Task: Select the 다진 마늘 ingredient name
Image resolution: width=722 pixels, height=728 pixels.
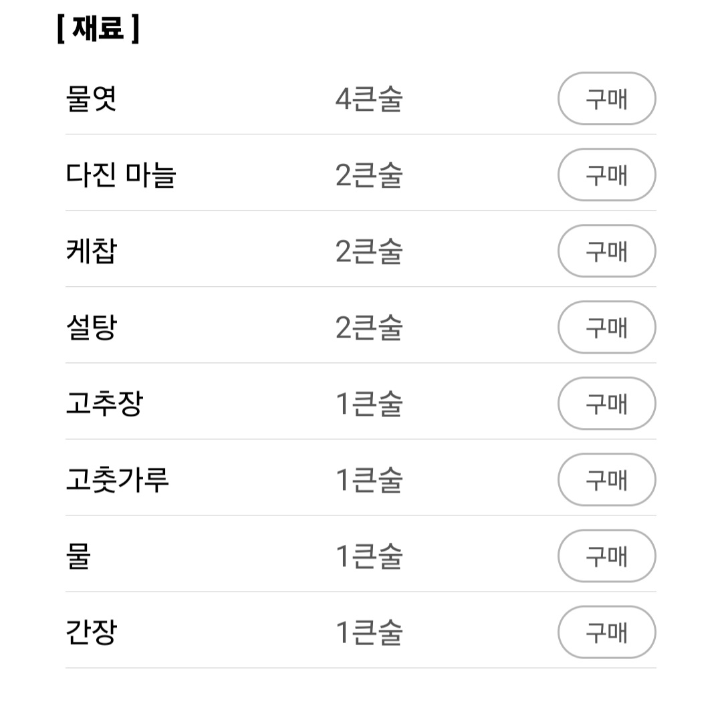Action: click(121, 174)
